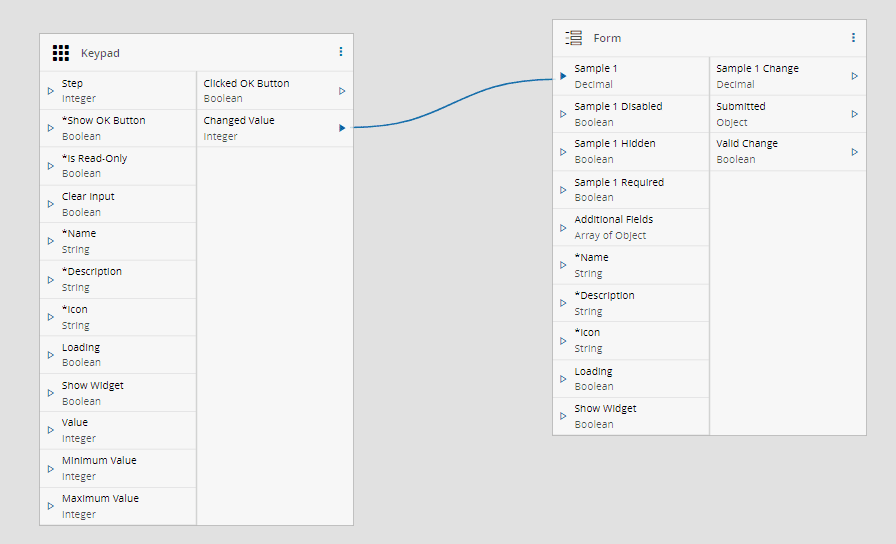This screenshot has width=896, height=544.
Task: Open the Keypad widget three-dot menu
Action: coord(340,52)
